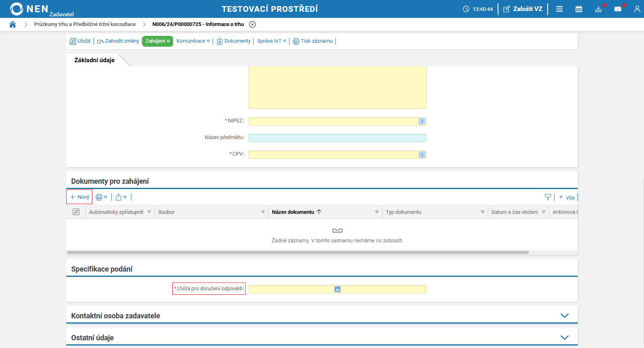Open date picker for Lhůta pro doručení
Screen dimensions: 644x348
click(x=337, y=289)
